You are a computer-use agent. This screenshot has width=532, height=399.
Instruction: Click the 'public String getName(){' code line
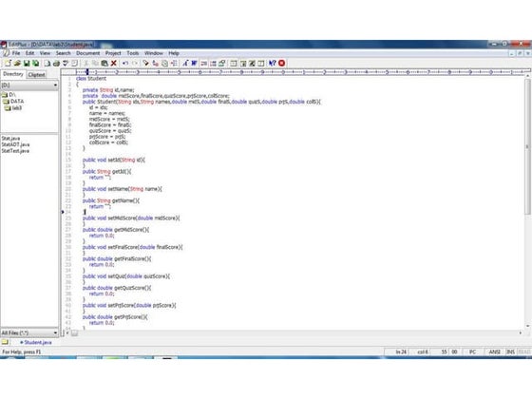[111, 200]
